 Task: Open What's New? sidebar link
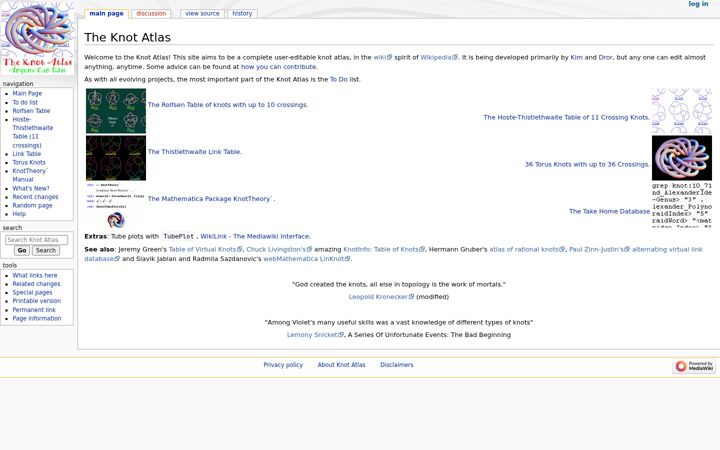[31, 188]
